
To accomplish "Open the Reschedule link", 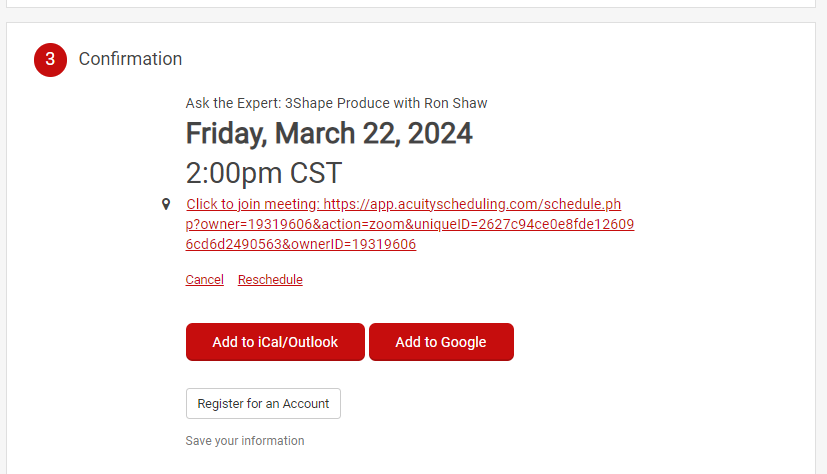I will tap(270, 280).
